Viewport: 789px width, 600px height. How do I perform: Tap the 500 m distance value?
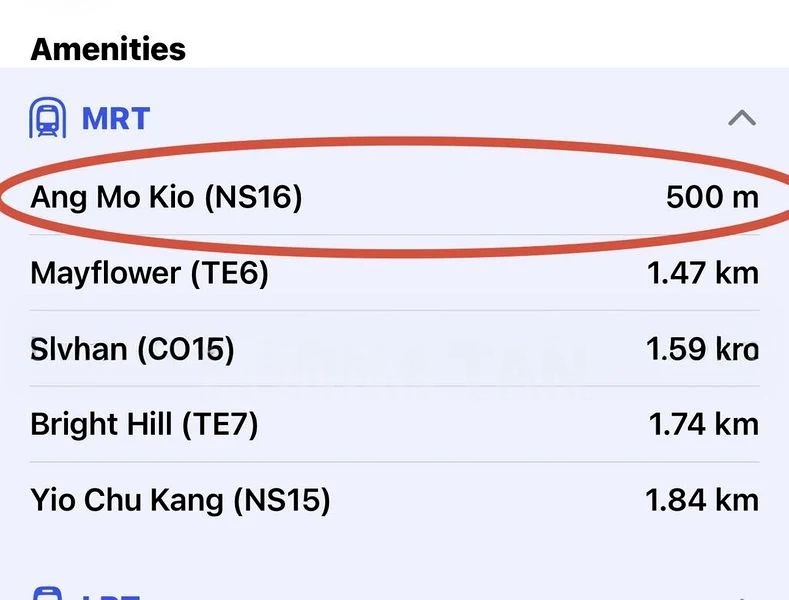(711, 197)
